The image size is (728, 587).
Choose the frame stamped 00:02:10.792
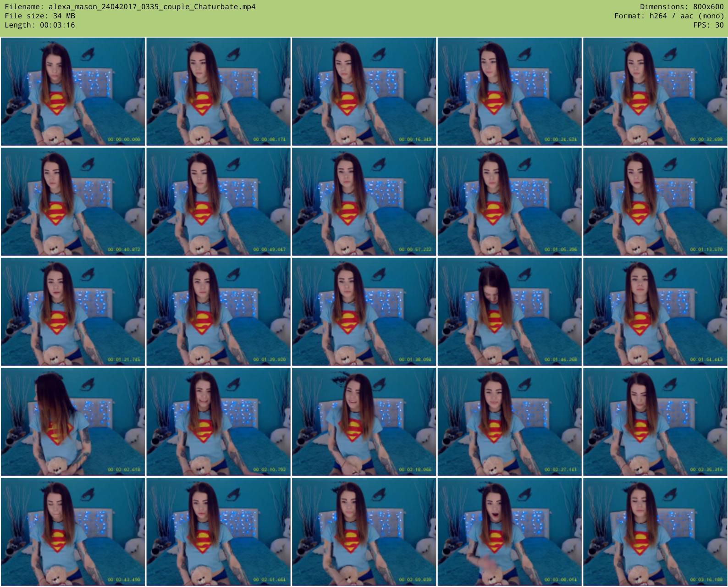point(219,422)
